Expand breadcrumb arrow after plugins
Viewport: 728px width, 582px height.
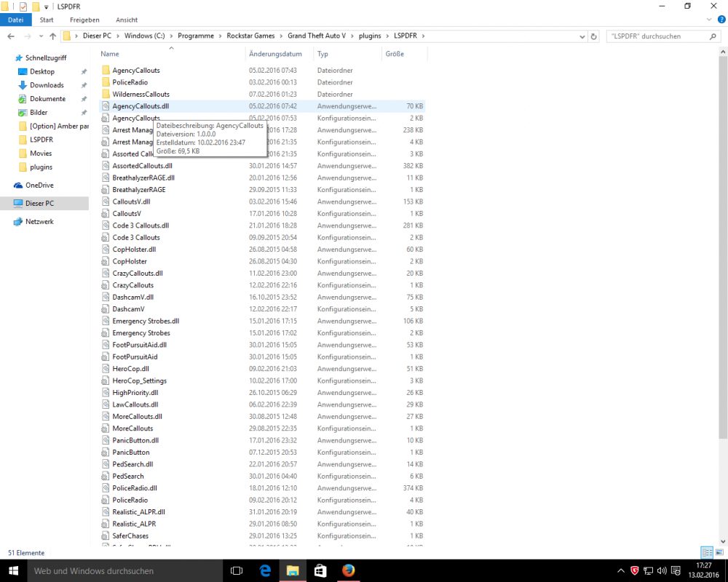(388, 36)
